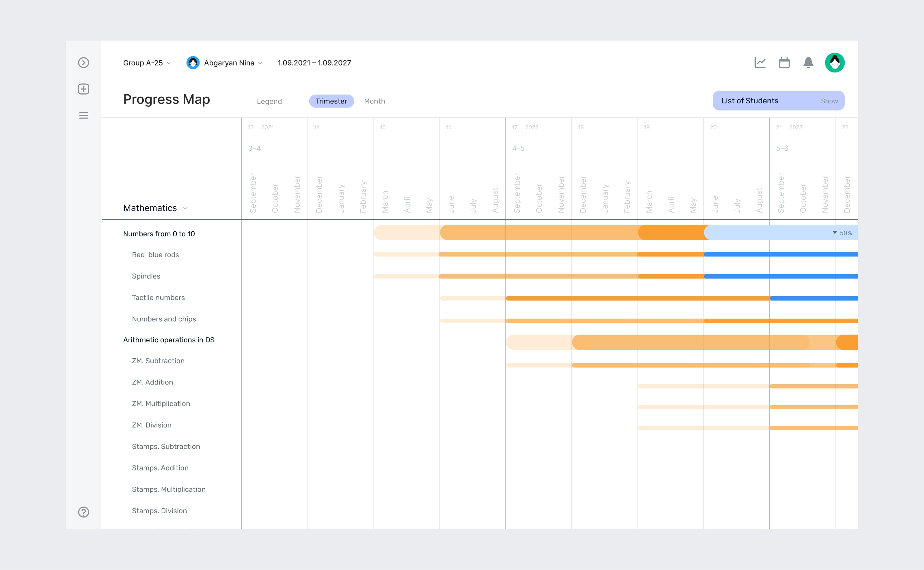Open the hamburger menu in the sidebar

coord(83,115)
